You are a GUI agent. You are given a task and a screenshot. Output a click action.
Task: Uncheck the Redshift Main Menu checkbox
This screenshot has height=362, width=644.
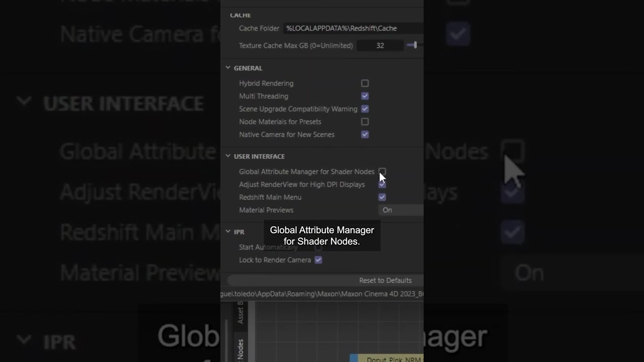click(382, 197)
